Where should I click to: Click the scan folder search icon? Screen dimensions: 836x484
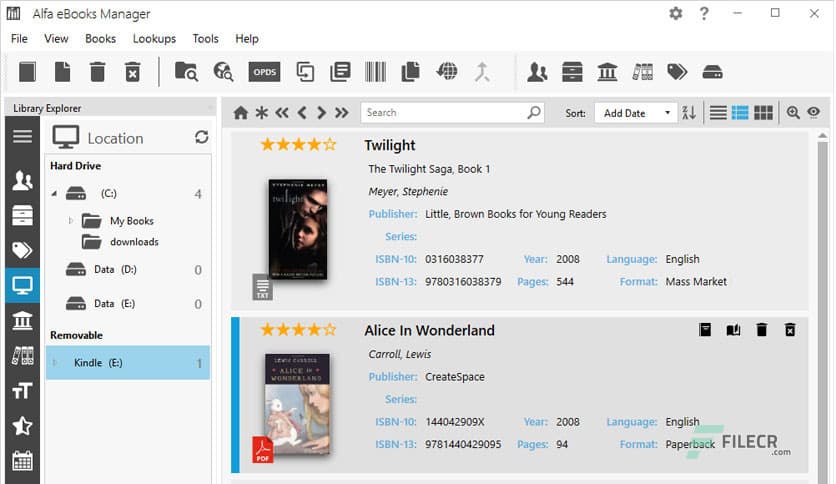pos(187,71)
